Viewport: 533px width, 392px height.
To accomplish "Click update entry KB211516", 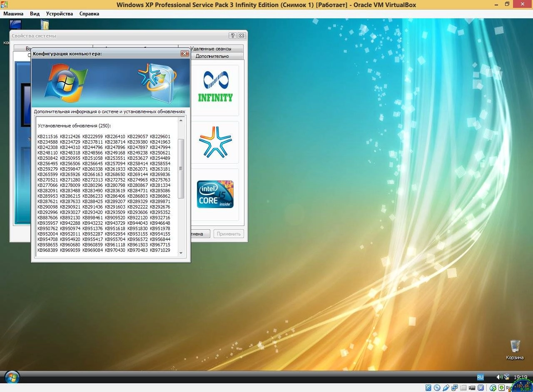I will click(47, 136).
